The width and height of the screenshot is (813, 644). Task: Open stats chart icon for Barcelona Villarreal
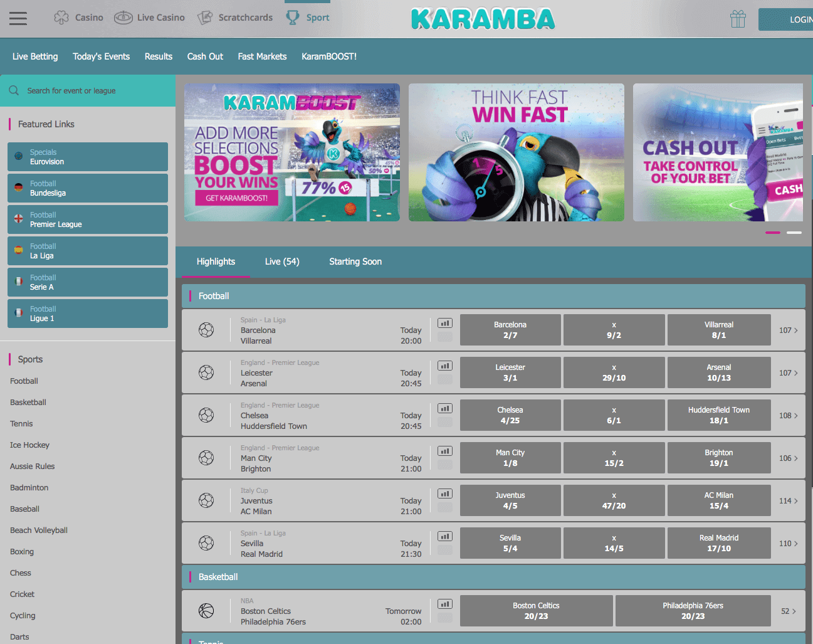pos(445,324)
